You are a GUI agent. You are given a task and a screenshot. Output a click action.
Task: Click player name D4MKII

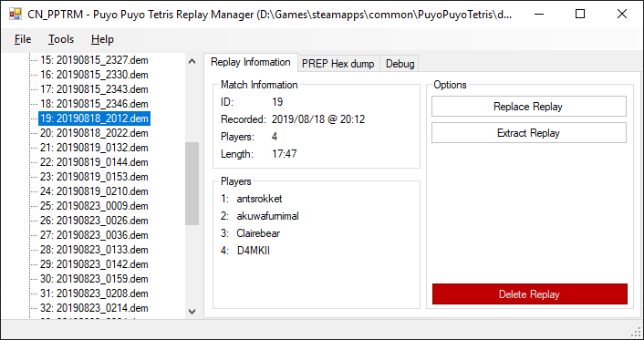[254, 251]
